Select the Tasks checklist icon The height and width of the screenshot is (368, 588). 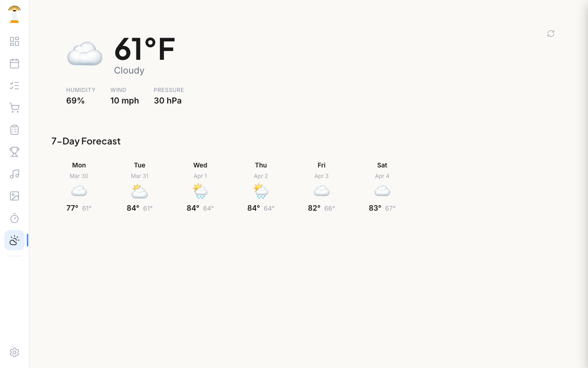tap(14, 86)
